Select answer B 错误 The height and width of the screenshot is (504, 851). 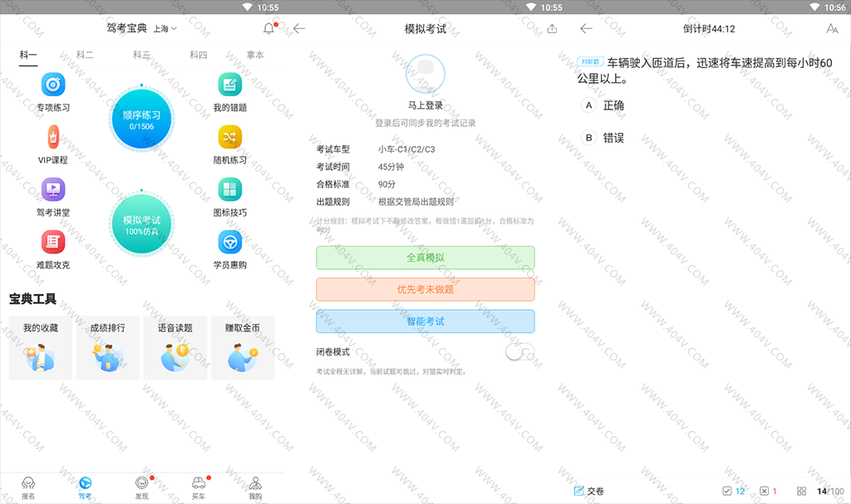pos(589,138)
